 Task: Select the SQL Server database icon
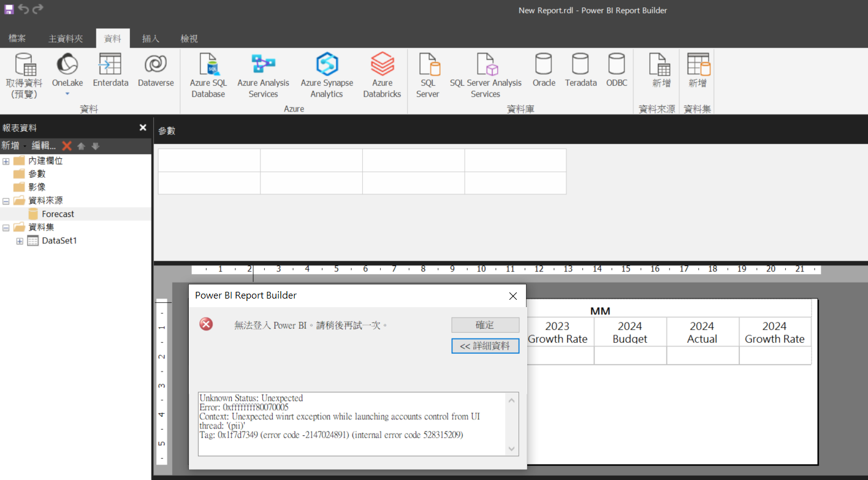point(428,75)
